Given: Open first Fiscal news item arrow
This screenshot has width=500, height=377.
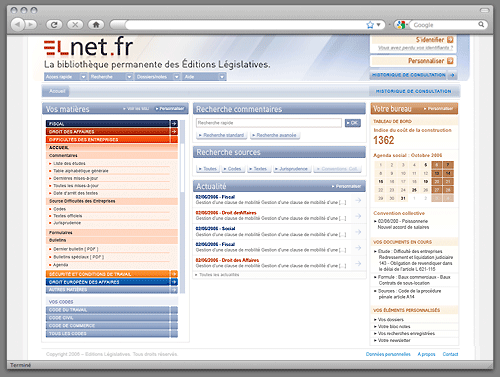Looking at the screenshot, I should [358, 200].
